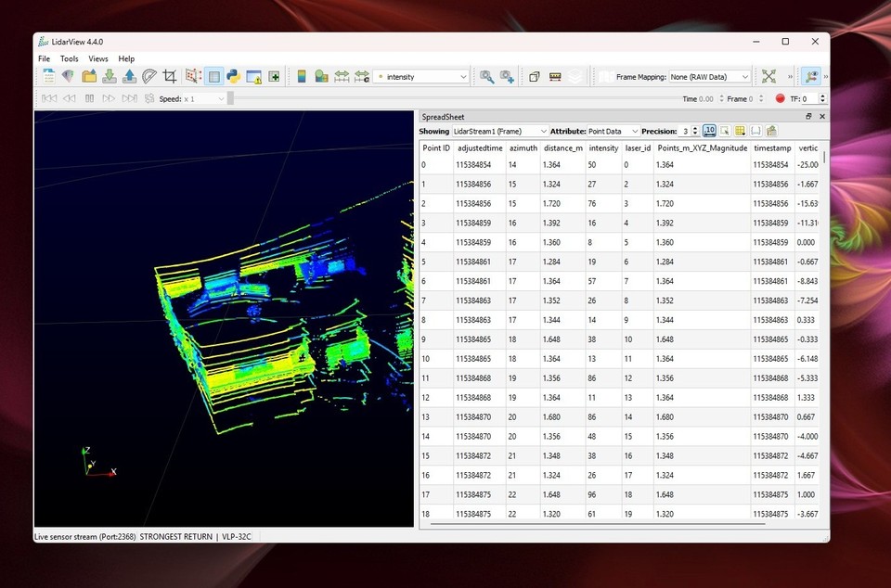Open the Attribute Point Data dropdown

(x=613, y=131)
